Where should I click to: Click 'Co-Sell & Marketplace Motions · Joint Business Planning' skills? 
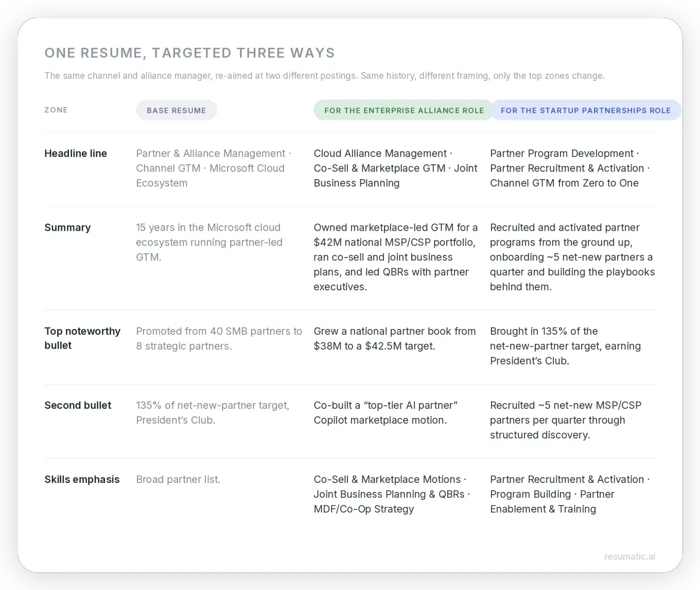pos(392,494)
